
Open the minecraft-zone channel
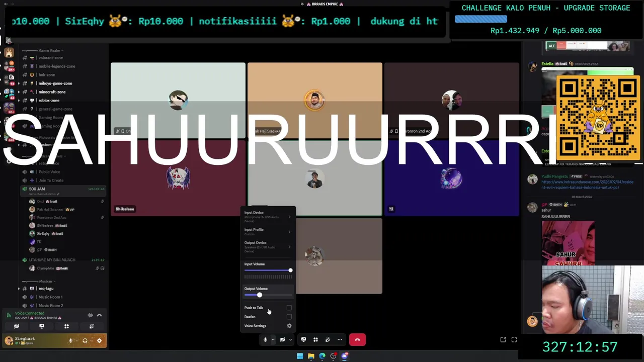[x=63, y=92]
